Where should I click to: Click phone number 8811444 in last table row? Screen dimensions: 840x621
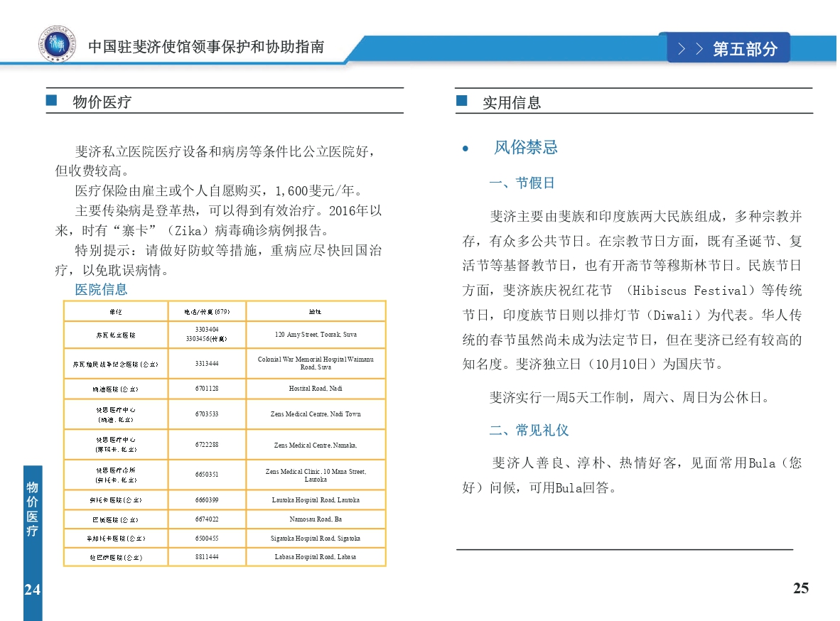(207, 557)
